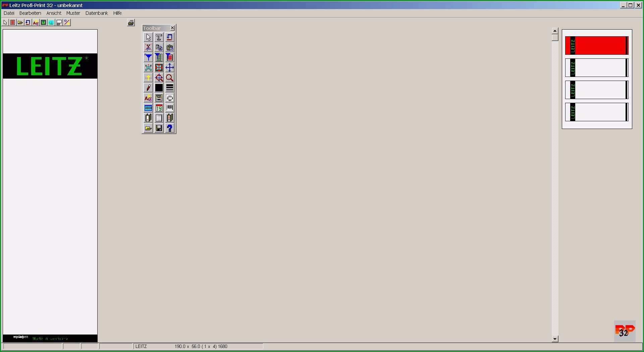Viewport: 644px width, 352px height.
Task: Click the binder with red label icon
Action: pos(170,118)
